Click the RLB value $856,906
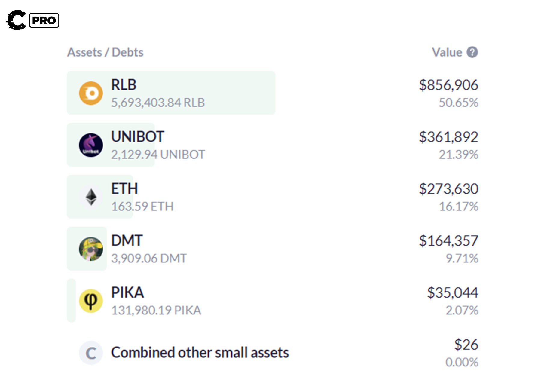The image size is (541, 392). click(x=448, y=85)
